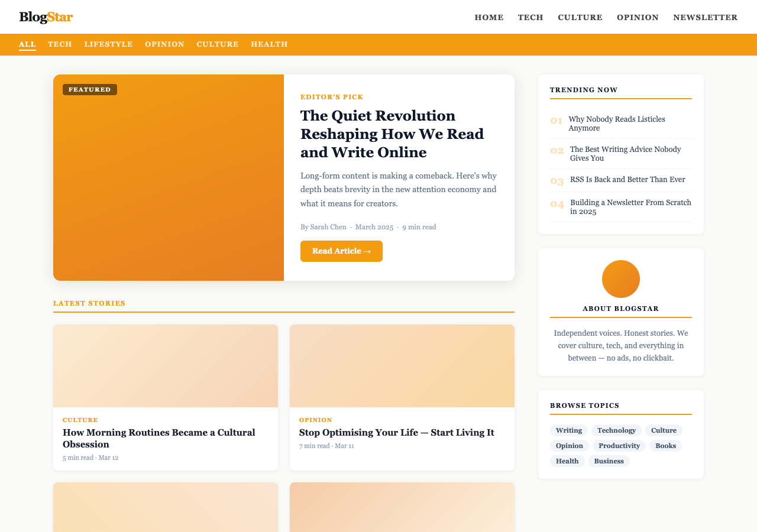
Task: Open 'RSS Is Back and Better Than Ever'
Action: tap(627, 179)
